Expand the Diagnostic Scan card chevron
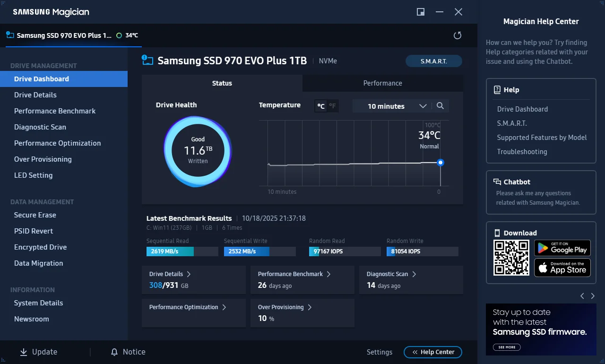 point(414,274)
